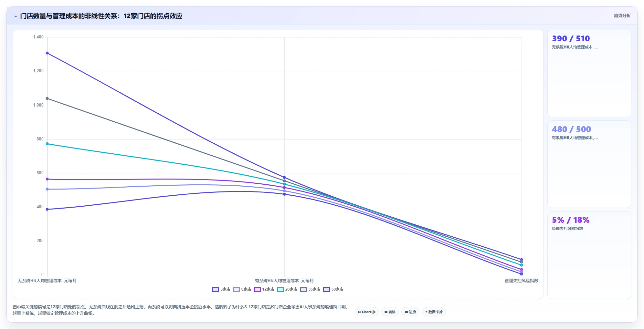Click the 35家店 legend color box
This screenshot has height=329, width=644.
click(303, 289)
